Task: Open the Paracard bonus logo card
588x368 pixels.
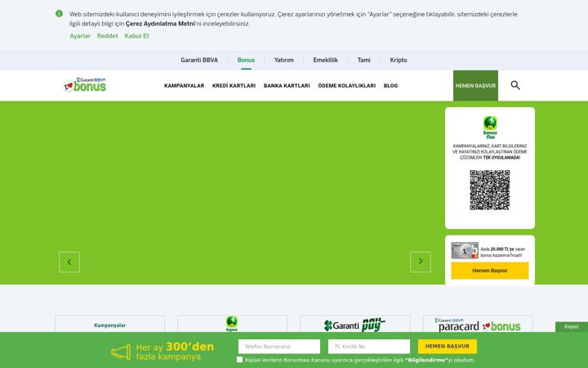Action: [x=478, y=324]
